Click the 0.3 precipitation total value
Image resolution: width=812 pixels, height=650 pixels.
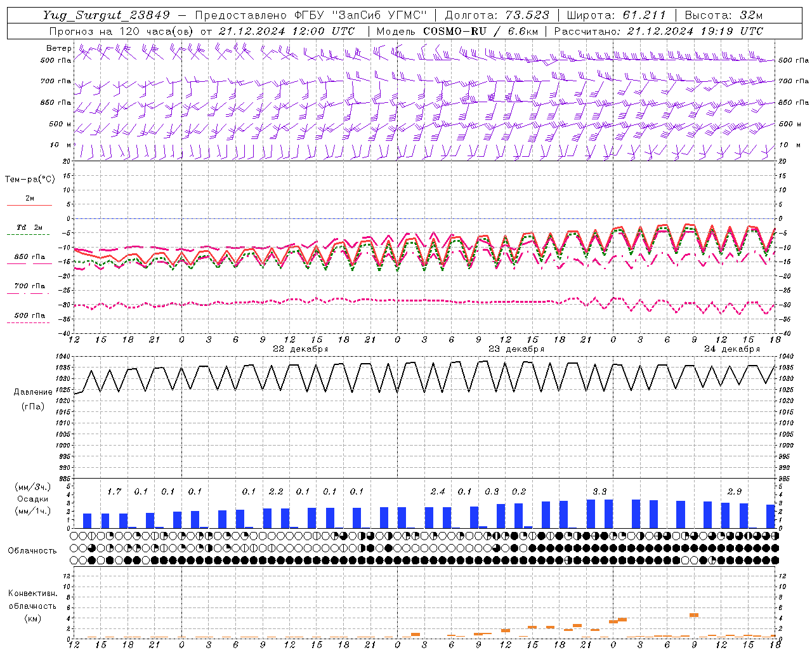tap(492, 491)
